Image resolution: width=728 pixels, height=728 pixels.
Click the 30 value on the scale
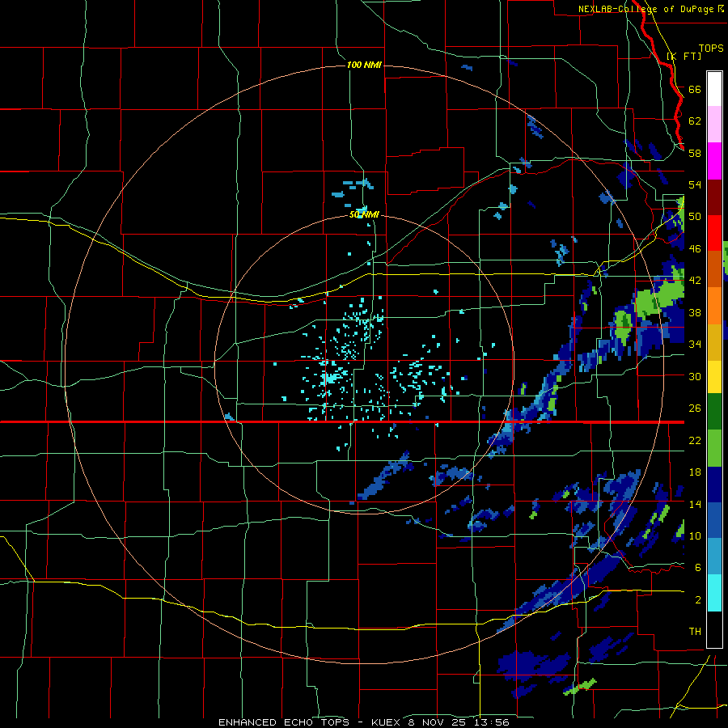click(x=695, y=376)
